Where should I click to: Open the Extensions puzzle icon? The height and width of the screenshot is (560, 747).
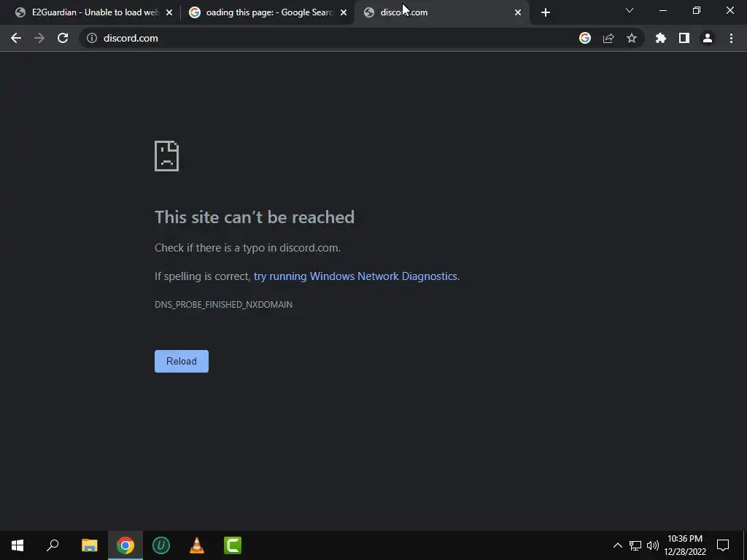point(661,38)
